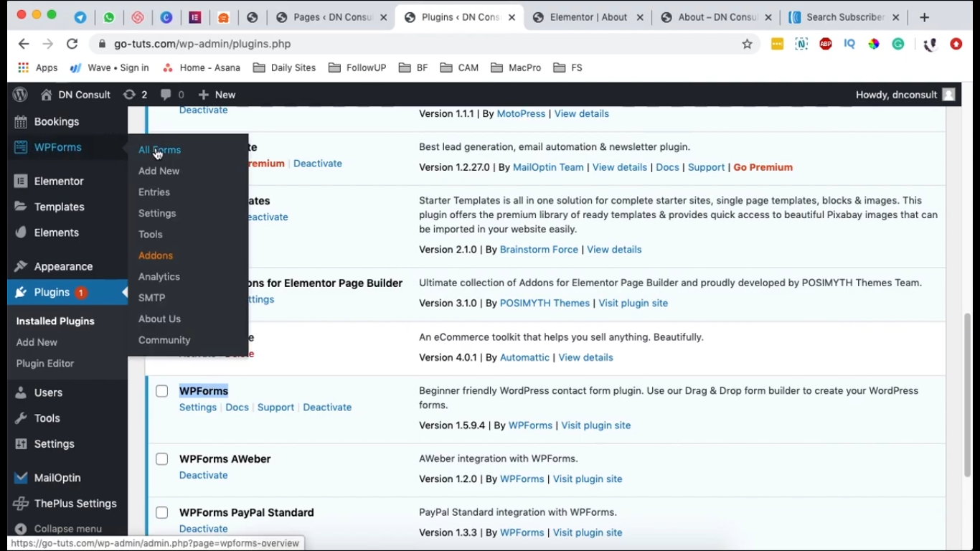Click the browser back arrow
The height and width of the screenshot is (551, 980).
[x=24, y=44]
